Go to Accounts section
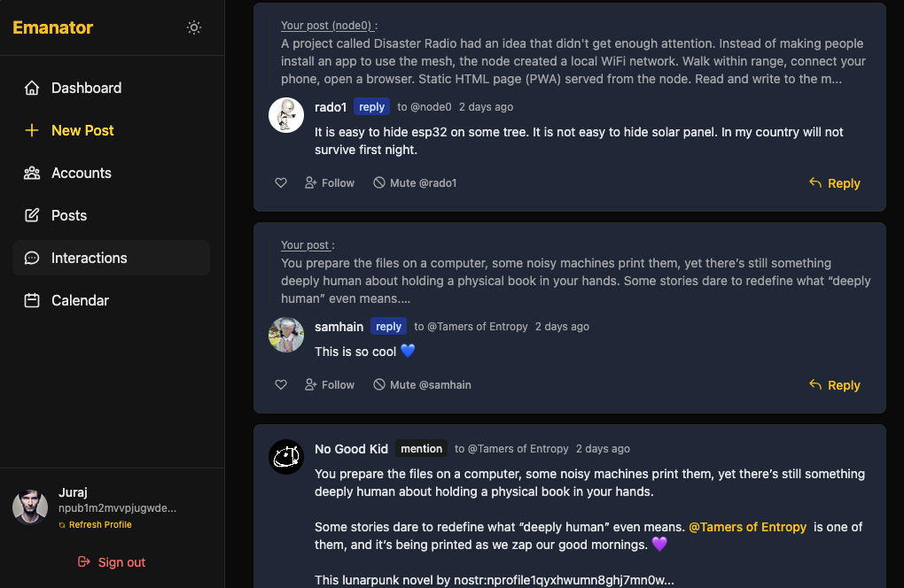Image resolution: width=904 pixels, height=588 pixels. [81, 173]
